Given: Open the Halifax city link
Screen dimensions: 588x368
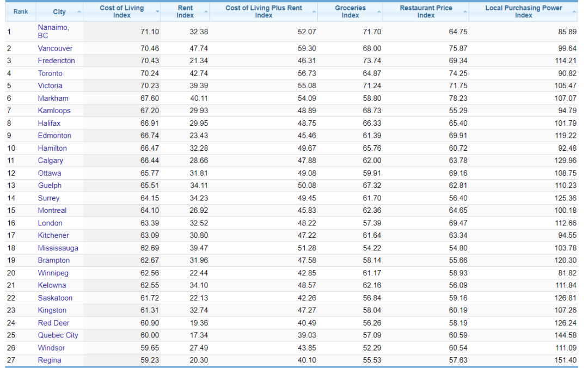Looking at the screenshot, I should 49,124.
